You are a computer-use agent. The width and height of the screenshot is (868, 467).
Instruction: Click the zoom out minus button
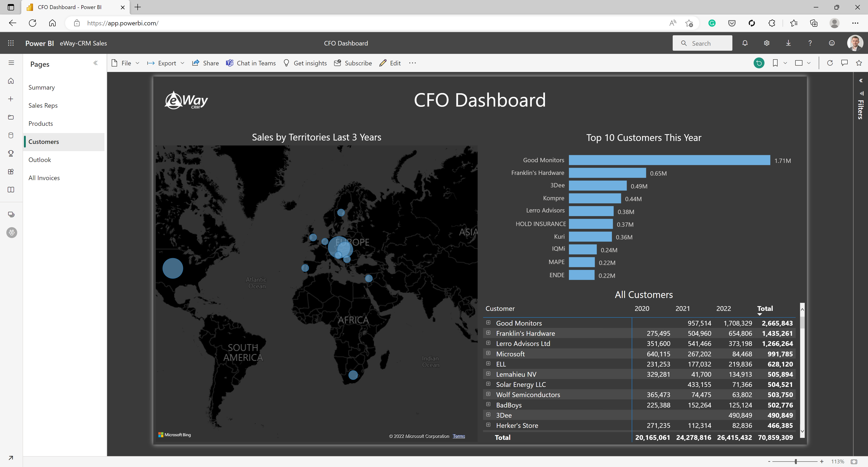tap(769, 462)
